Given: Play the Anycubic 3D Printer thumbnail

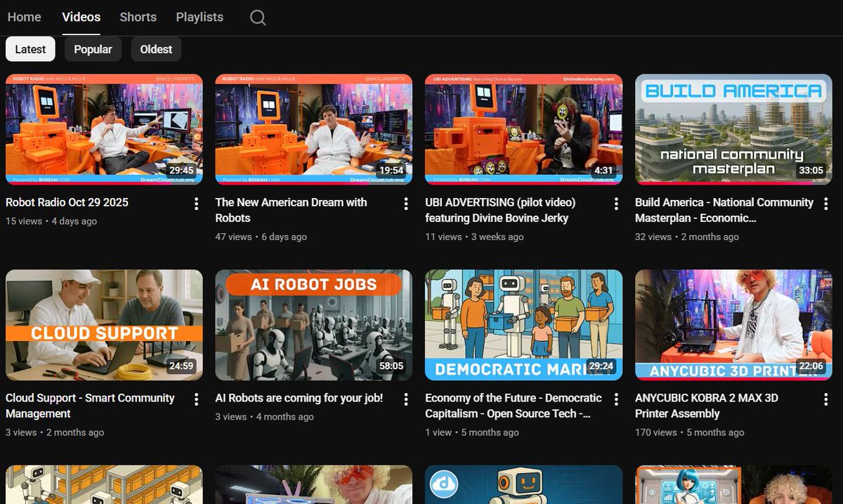Looking at the screenshot, I should [x=733, y=325].
